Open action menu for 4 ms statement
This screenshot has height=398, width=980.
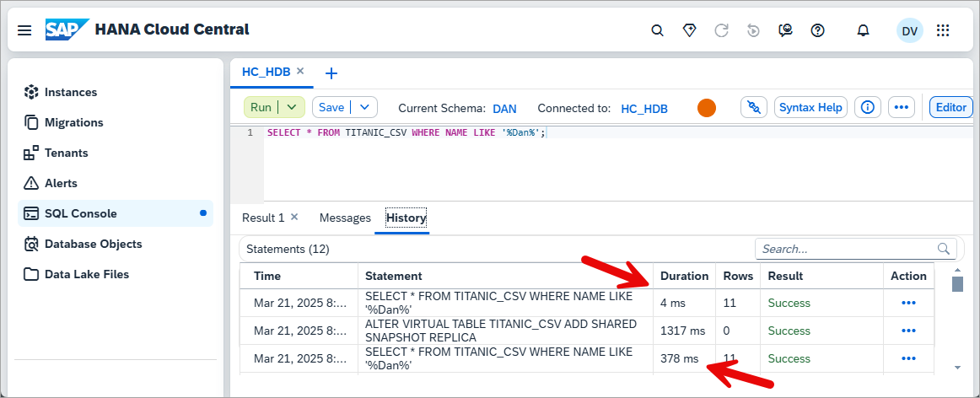(908, 303)
